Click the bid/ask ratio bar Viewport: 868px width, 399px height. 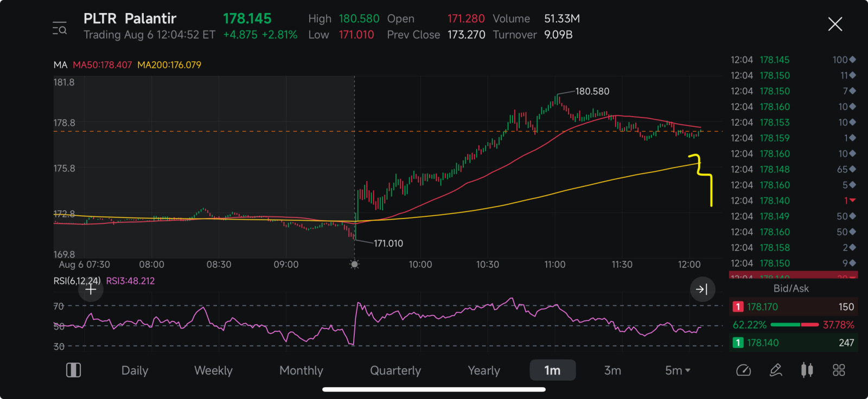click(794, 325)
